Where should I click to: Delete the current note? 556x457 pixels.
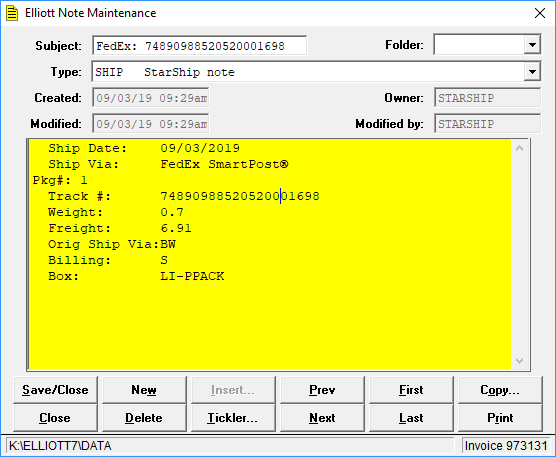coord(144,418)
